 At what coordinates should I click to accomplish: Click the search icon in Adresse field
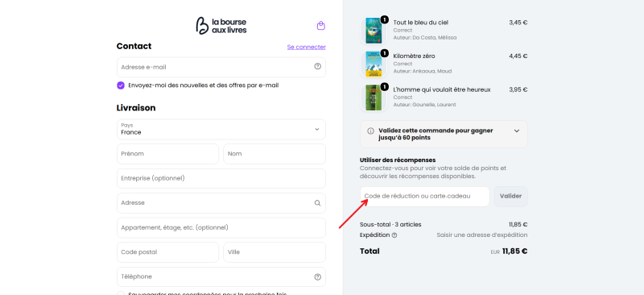coord(317,203)
